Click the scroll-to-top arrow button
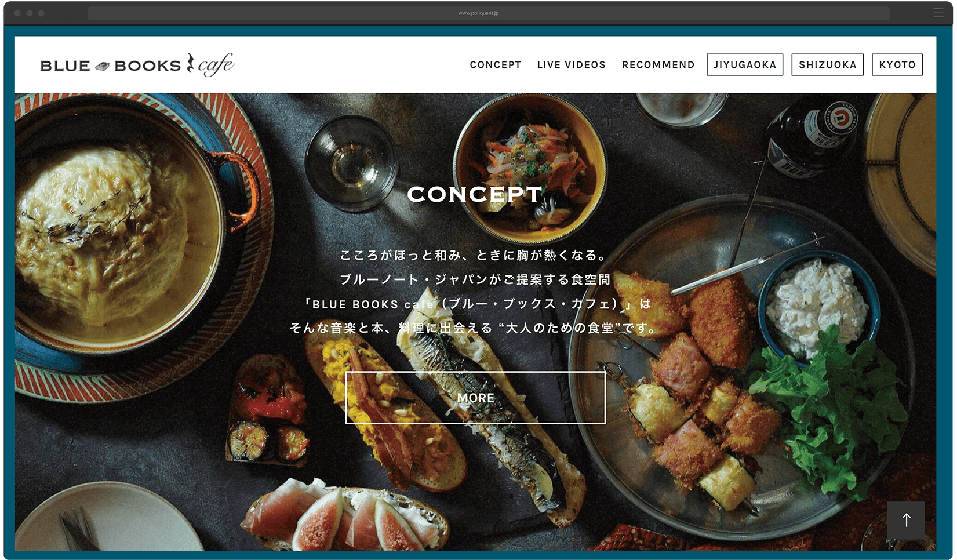The height and width of the screenshot is (560, 957). click(906, 521)
